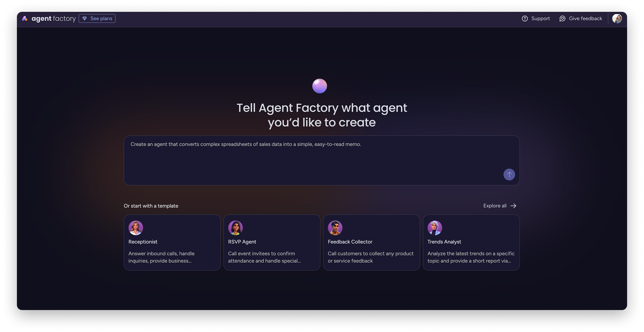Open Explore all templates
This screenshot has width=644, height=332.
pos(495,206)
